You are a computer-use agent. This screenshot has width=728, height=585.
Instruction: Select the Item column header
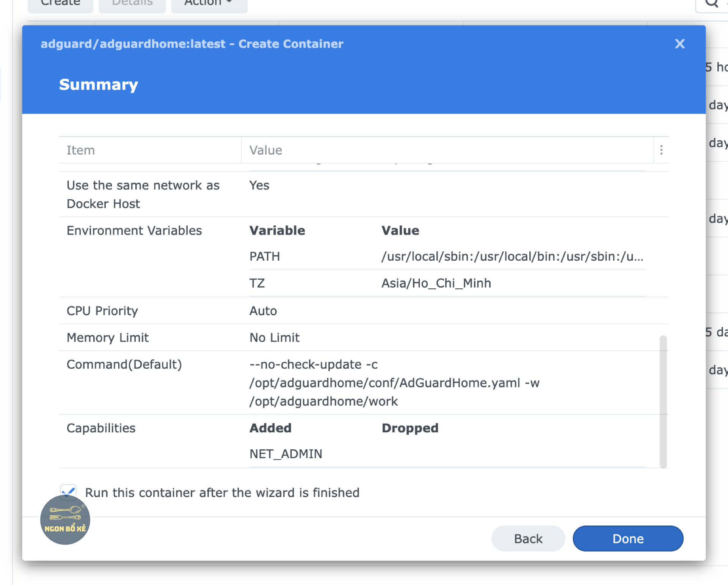click(x=150, y=150)
